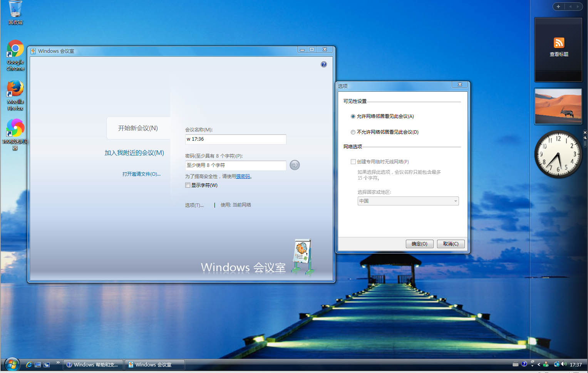Click the add gadget plus at sidebar top
588x373 pixels.
558,7
